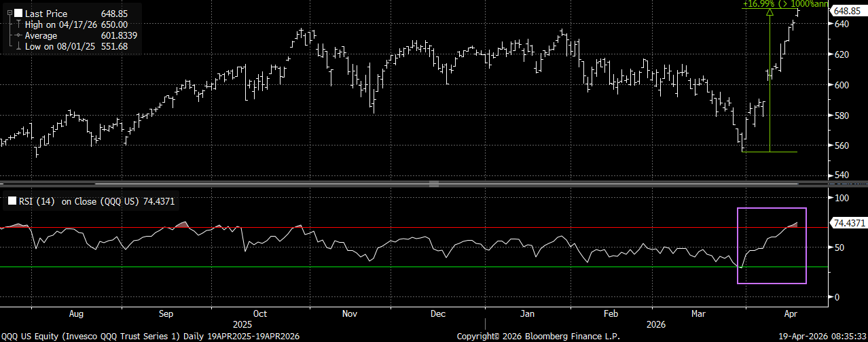Click the Dec label on time axis
The height and width of the screenshot is (342, 868).
point(438,315)
